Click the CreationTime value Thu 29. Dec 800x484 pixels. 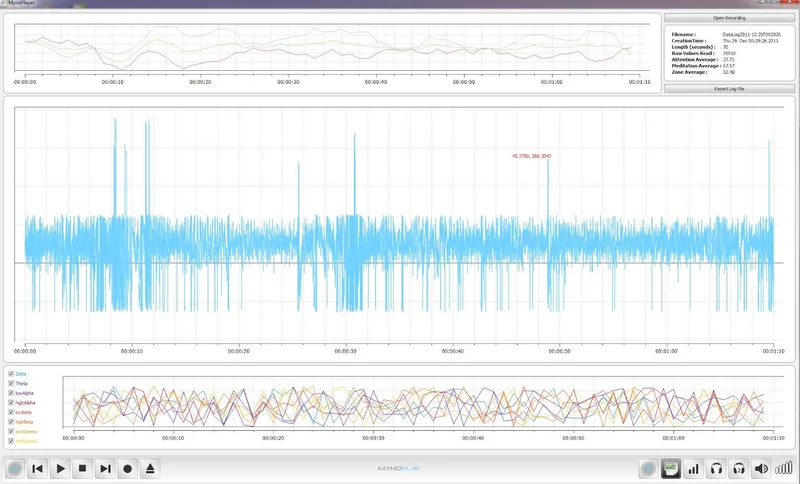tap(751, 41)
